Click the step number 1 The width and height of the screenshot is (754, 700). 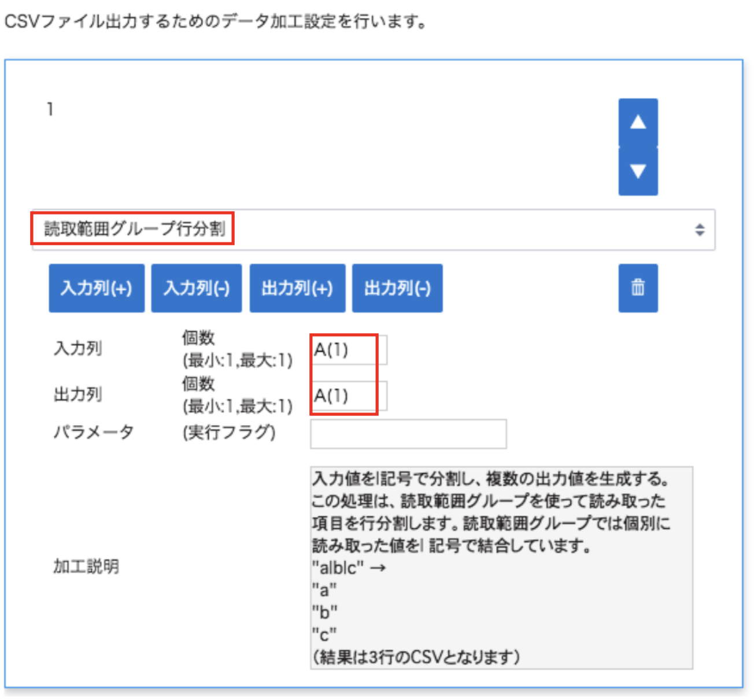click(50, 109)
